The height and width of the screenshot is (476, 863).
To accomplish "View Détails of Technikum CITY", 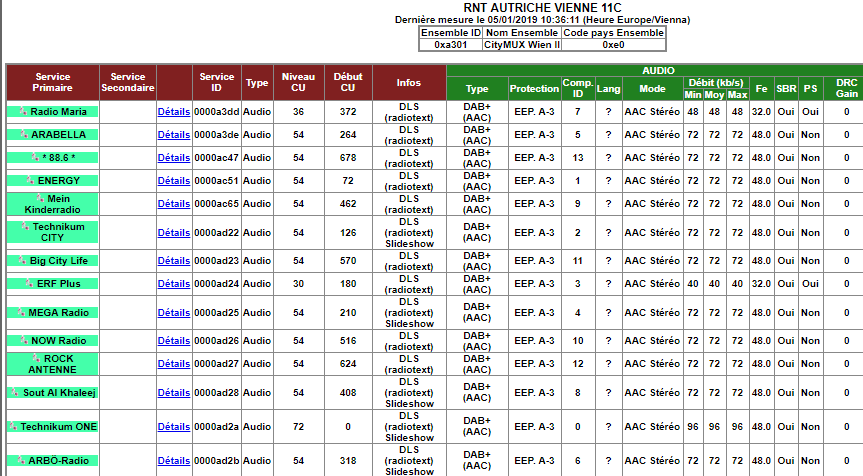I will [x=174, y=233].
